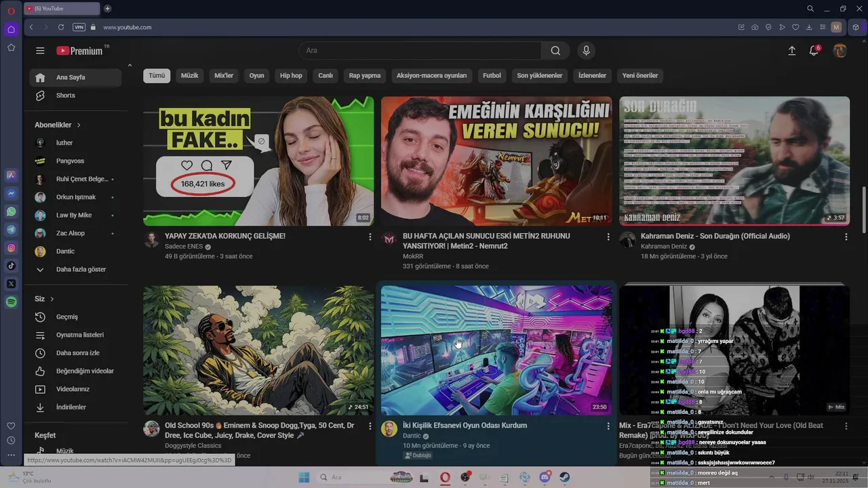Open Spotify in Opera sidebar
The height and width of the screenshot is (488, 868).
[12, 302]
